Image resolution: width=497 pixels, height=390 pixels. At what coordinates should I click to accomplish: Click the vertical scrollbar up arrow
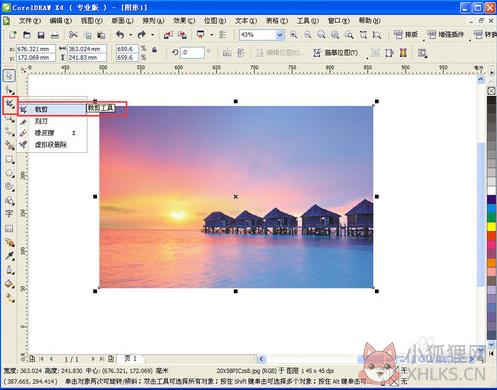click(480, 79)
